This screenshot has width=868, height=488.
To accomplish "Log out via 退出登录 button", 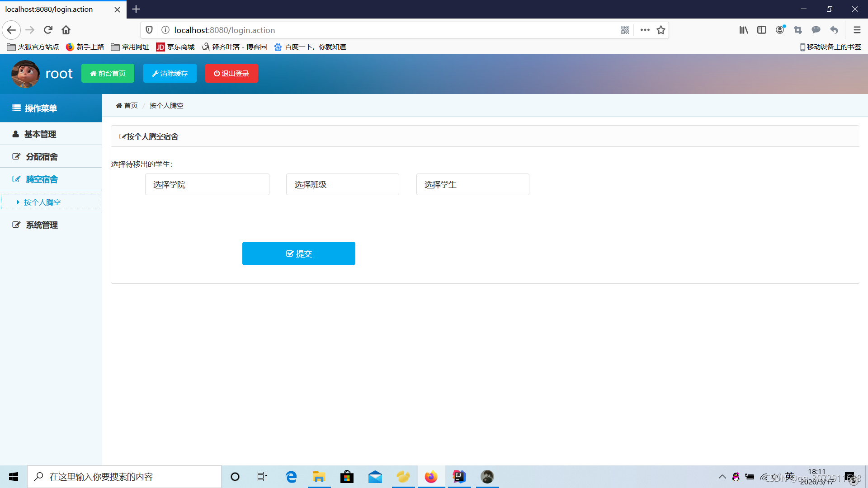I will [231, 73].
